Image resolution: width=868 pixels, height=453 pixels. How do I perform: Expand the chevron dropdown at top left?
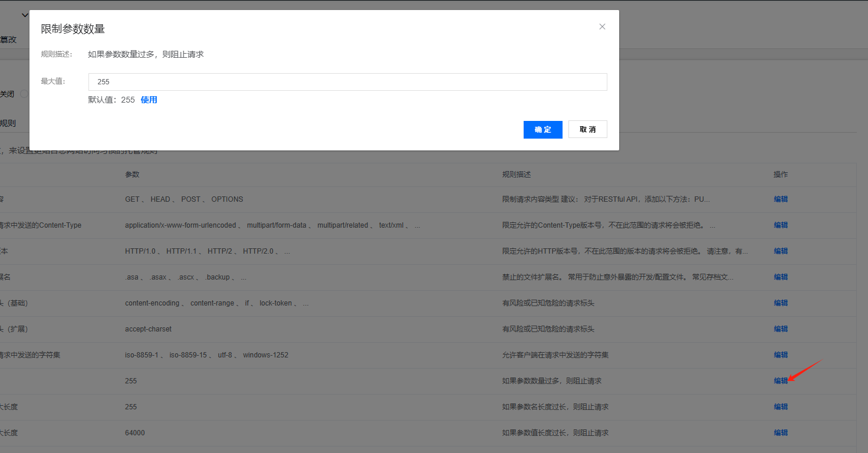(25, 15)
